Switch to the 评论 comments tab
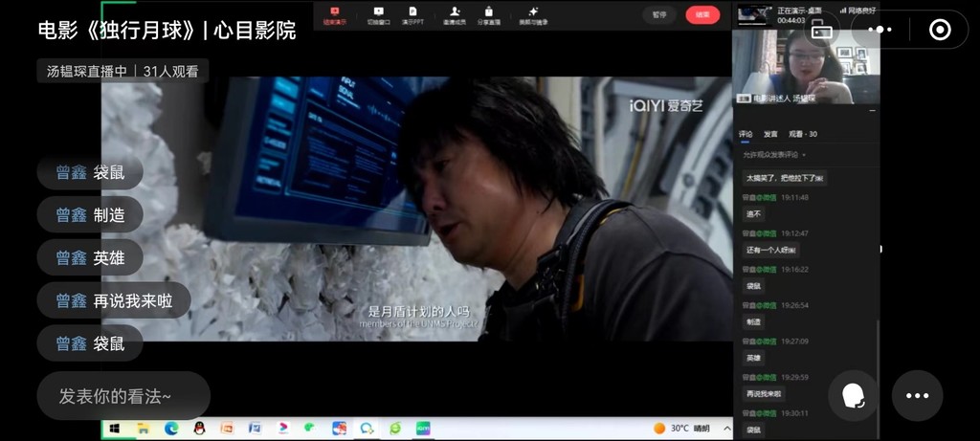 pos(746,134)
